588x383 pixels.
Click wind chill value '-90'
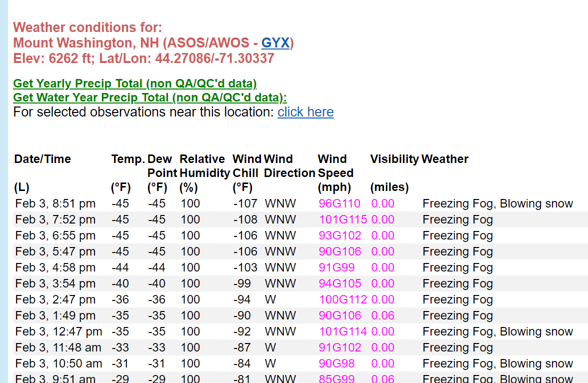242,315
